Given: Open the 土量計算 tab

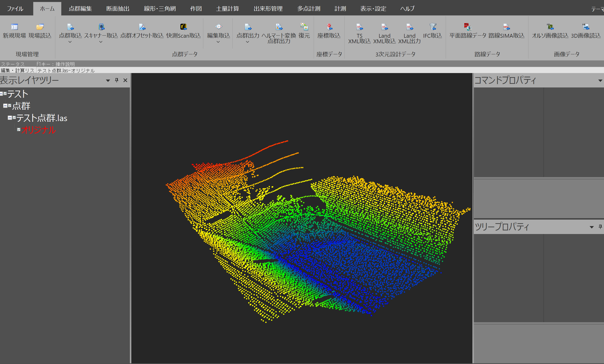Looking at the screenshot, I should pos(227,8).
